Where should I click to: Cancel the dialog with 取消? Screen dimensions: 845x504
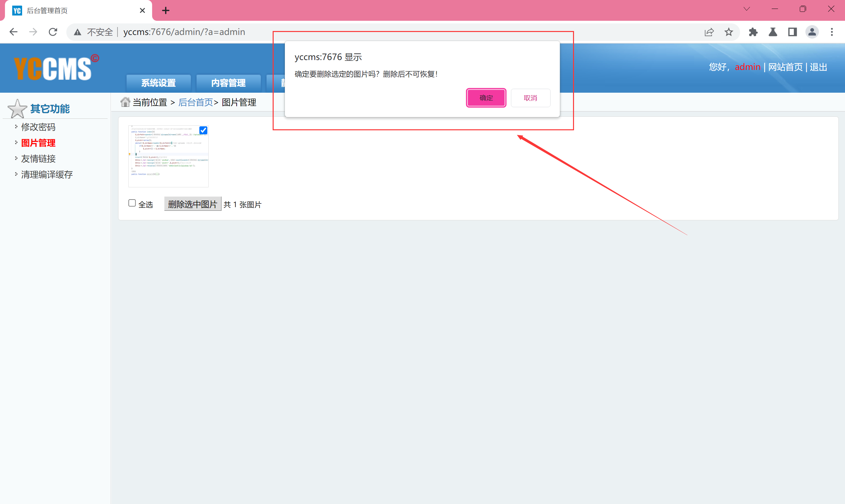[530, 98]
